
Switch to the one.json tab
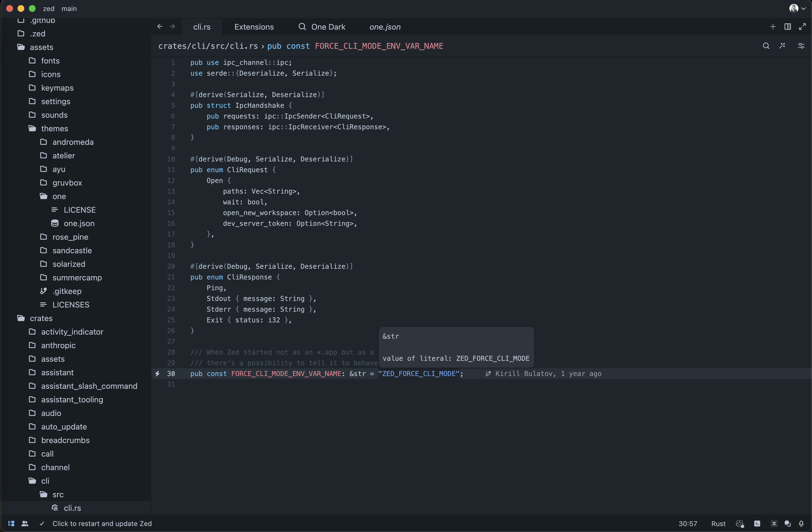point(385,27)
